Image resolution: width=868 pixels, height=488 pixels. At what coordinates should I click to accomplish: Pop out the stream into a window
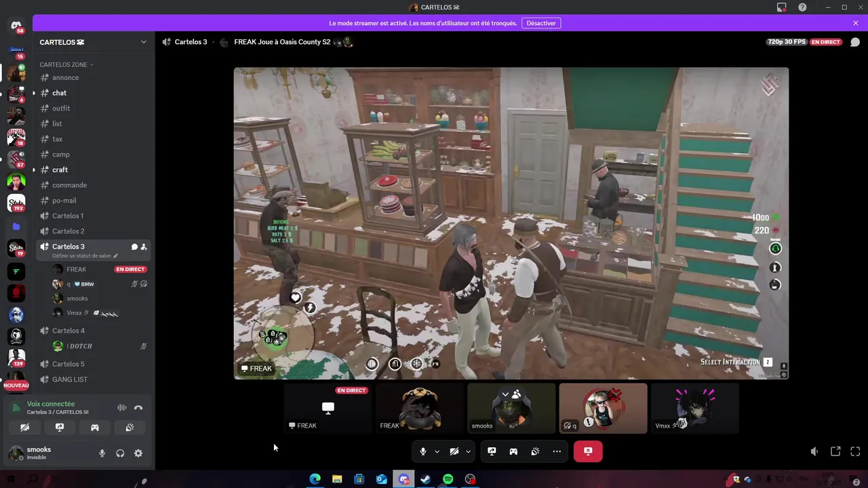coord(835,451)
